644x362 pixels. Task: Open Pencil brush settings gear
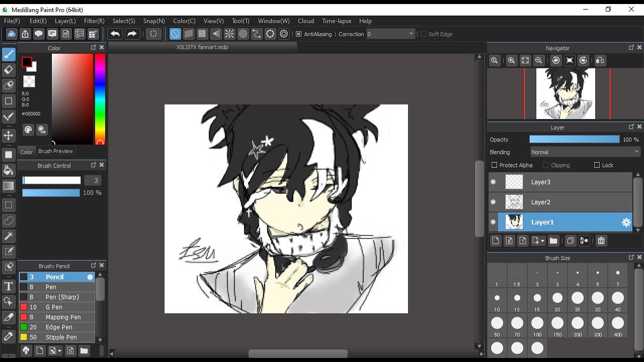[90, 277]
